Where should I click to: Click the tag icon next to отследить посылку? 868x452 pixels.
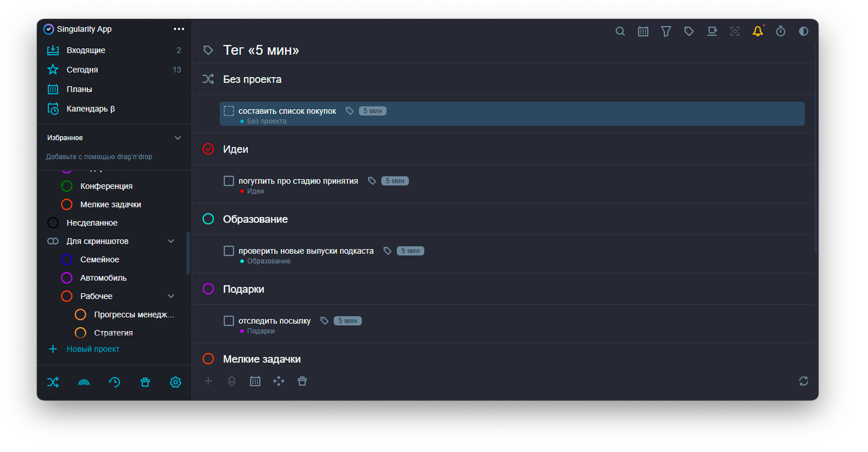[x=325, y=321]
